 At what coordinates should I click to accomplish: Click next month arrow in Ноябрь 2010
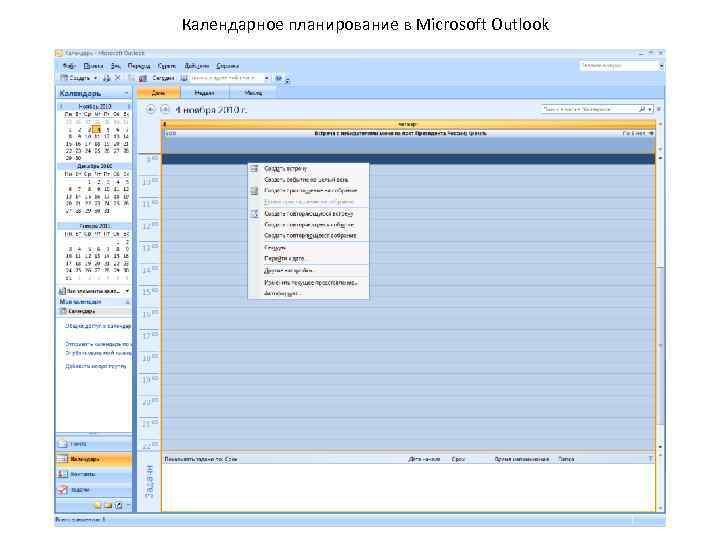pos(128,107)
